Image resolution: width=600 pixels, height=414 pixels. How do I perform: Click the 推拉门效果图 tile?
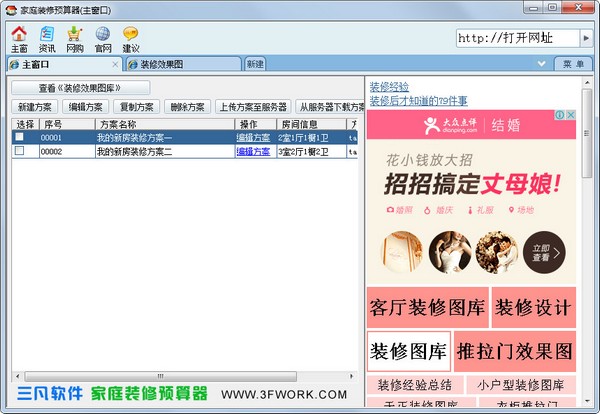click(515, 351)
